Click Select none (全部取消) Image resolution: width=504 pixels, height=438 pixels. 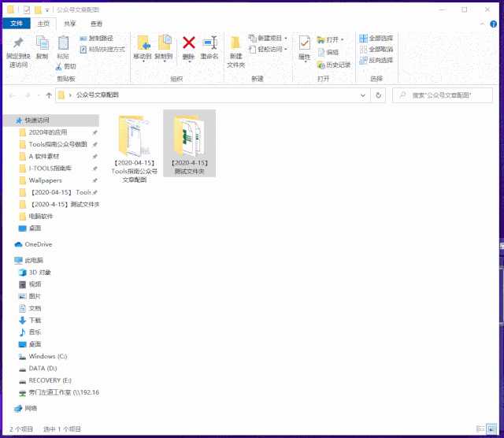376,49
